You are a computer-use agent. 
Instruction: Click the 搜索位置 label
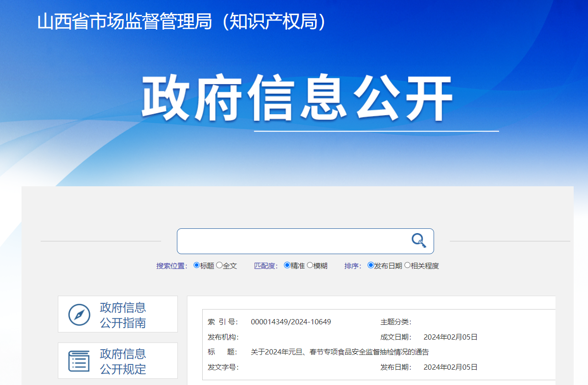click(x=172, y=266)
